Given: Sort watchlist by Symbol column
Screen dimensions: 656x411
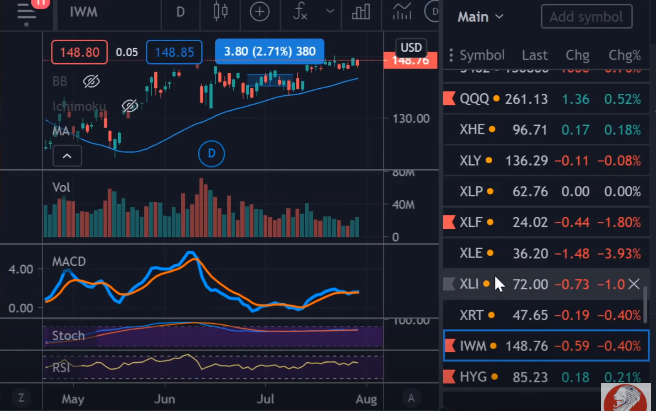Looking at the screenshot, I should (x=482, y=55).
